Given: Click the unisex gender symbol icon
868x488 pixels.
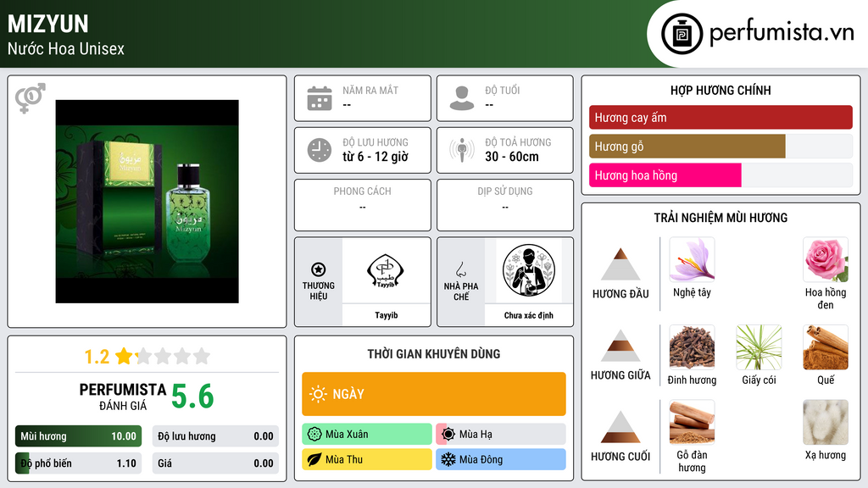Looking at the screenshot, I should tap(30, 98).
